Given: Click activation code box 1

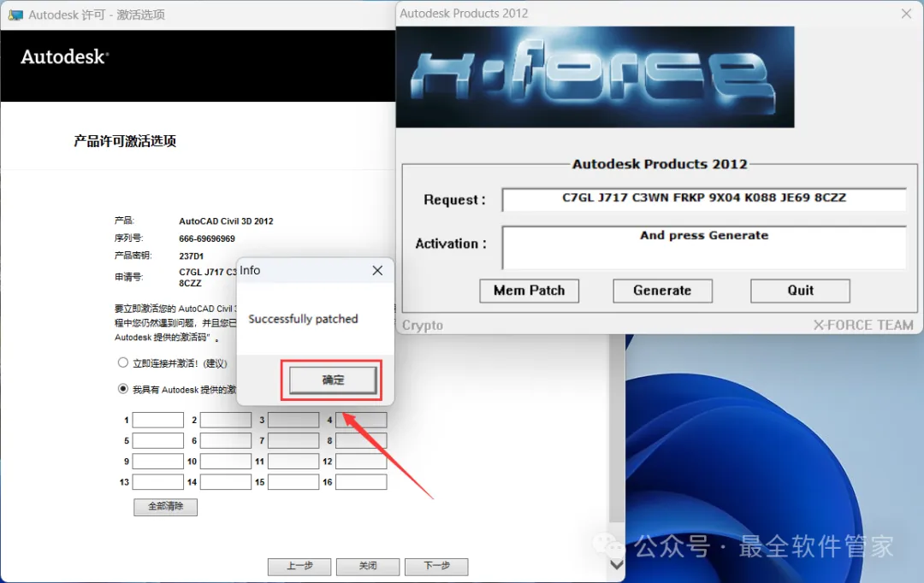Looking at the screenshot, I should click(x=158, y=420).
